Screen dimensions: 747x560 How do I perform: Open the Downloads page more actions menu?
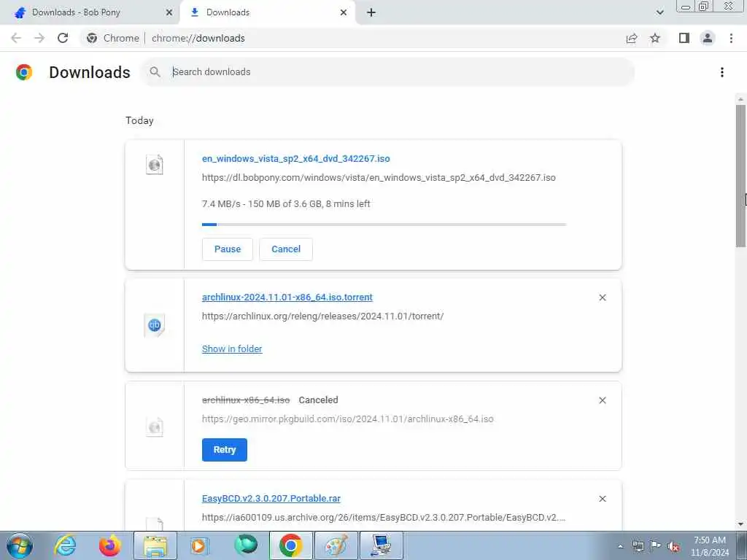tap(722, 72)
